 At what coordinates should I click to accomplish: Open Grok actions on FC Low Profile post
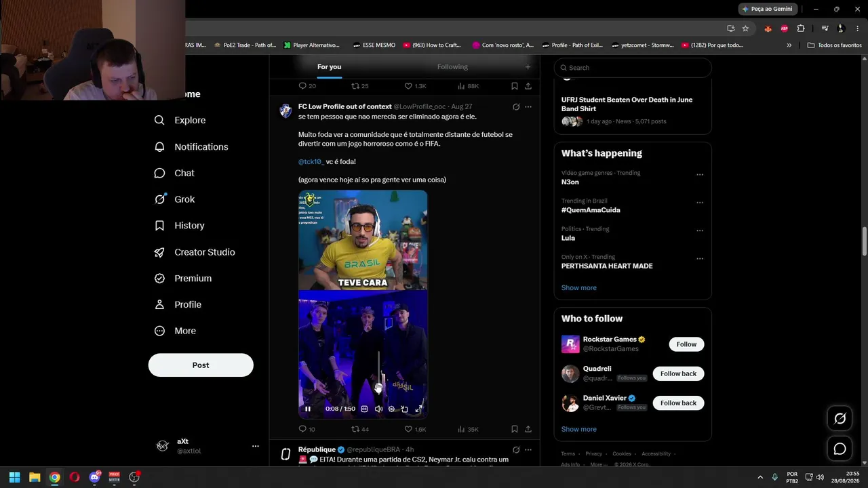click(516, 107)
